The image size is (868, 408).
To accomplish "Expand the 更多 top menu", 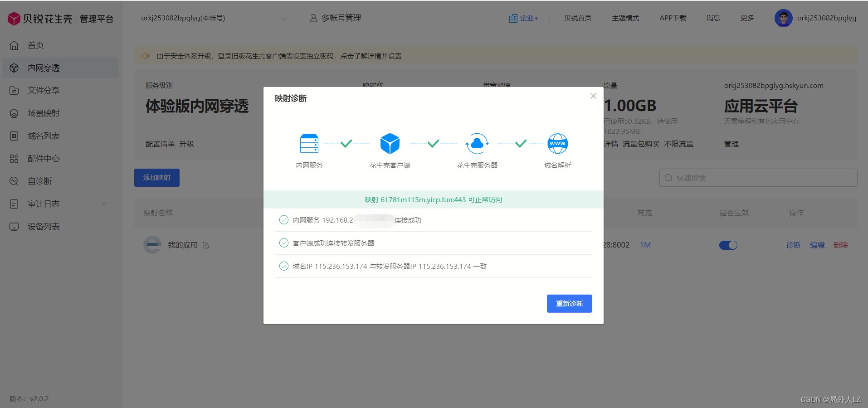I will click(x=747, y=18).
